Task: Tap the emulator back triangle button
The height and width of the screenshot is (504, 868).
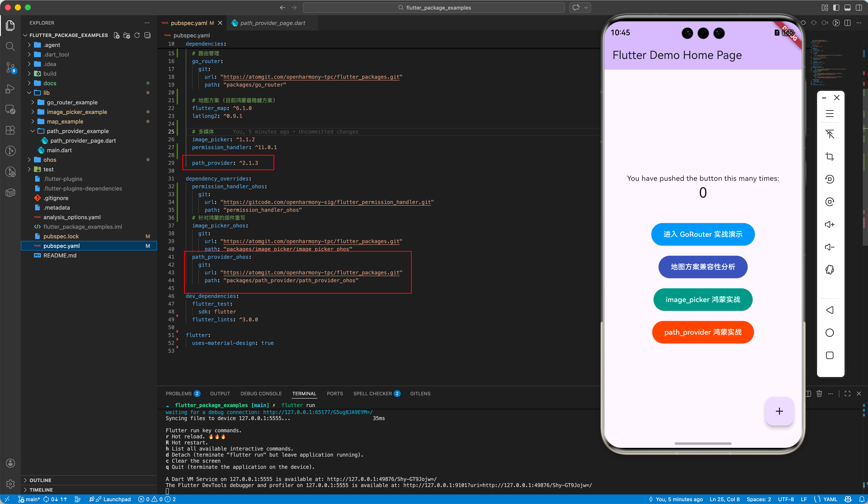Action: (x=829, y=310)
